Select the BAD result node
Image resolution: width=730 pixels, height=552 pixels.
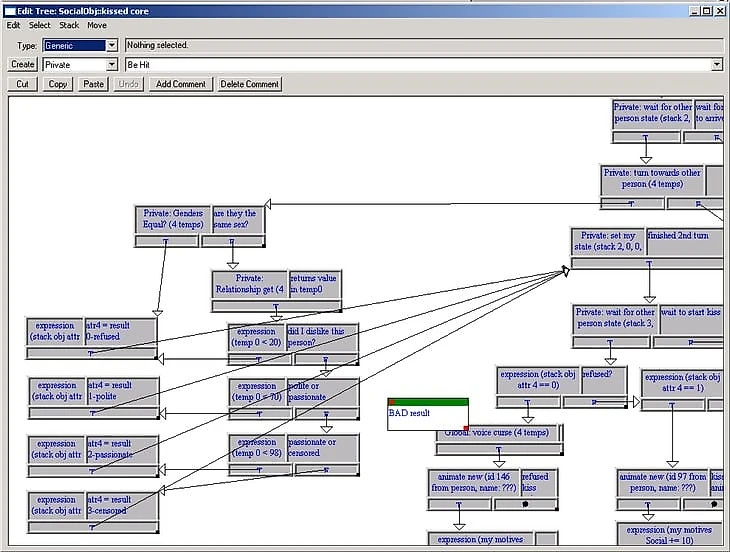tap(427, 416)
